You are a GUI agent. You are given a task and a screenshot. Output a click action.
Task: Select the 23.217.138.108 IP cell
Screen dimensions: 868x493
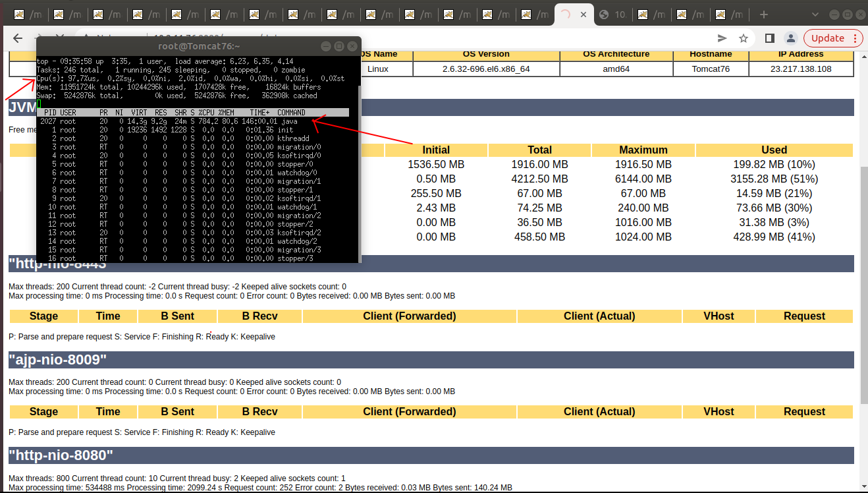tap(801, 69)
